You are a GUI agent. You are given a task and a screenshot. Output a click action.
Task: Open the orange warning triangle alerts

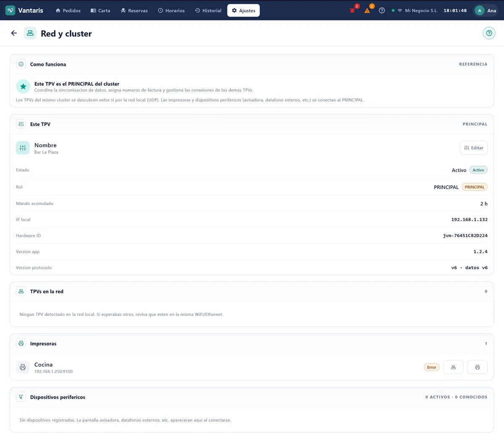[x=367, y=11]
